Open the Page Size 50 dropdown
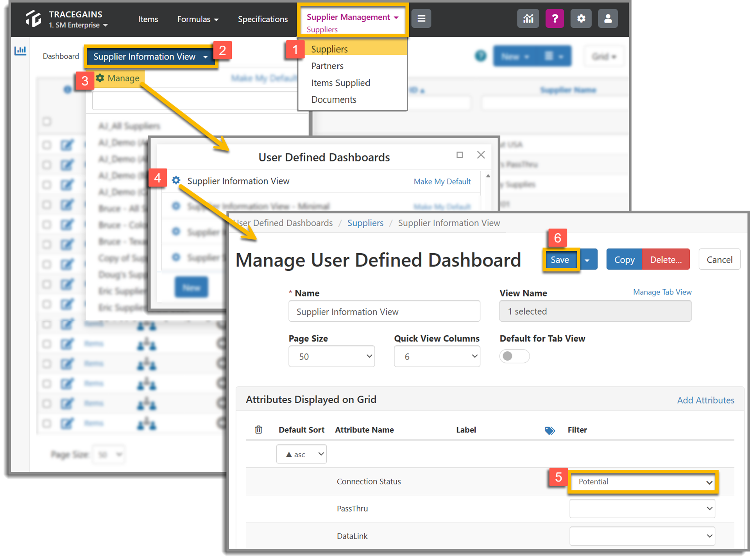The image size is (750, 560). click(x=331, y=356)
